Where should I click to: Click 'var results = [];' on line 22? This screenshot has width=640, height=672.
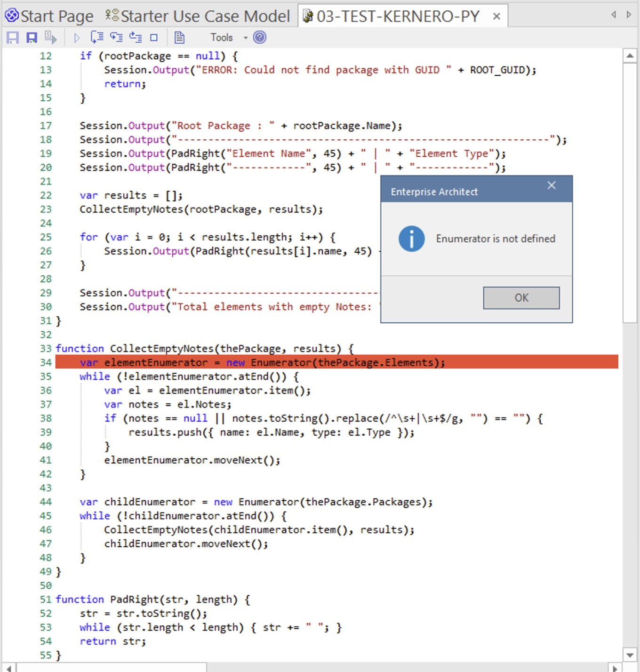pyautogui.click(x=131, y=195)
